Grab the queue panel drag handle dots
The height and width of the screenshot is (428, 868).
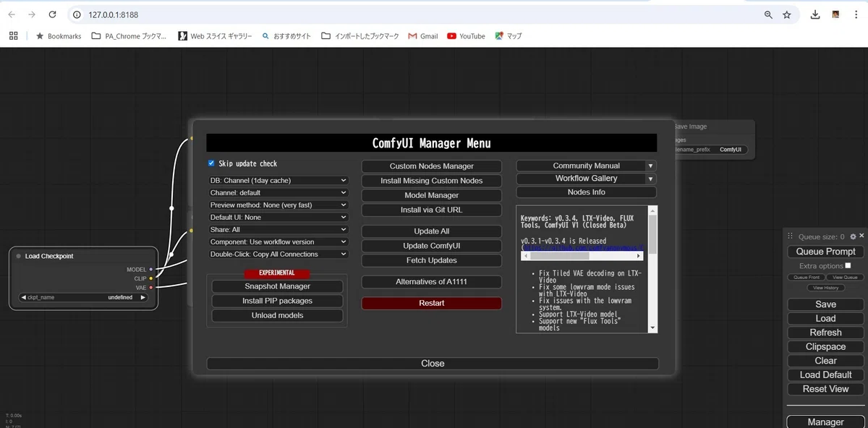(x=791, y=236)
